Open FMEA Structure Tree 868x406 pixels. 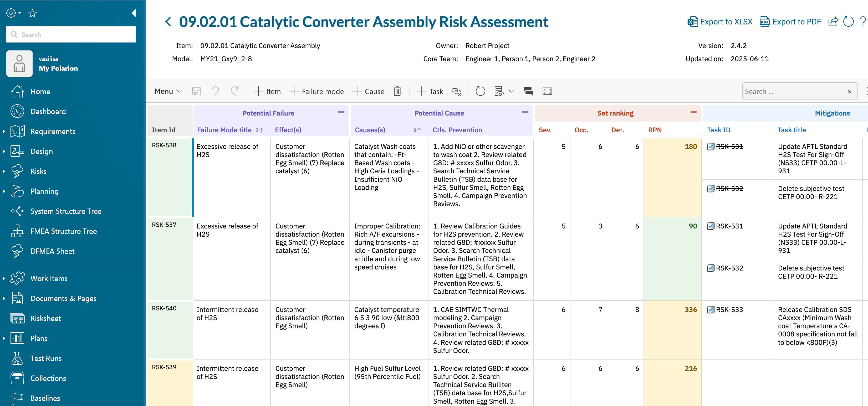click(63, 231)
